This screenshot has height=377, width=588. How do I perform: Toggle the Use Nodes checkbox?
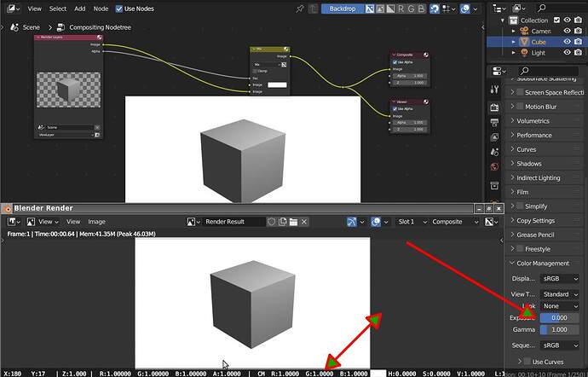(118, 9)
